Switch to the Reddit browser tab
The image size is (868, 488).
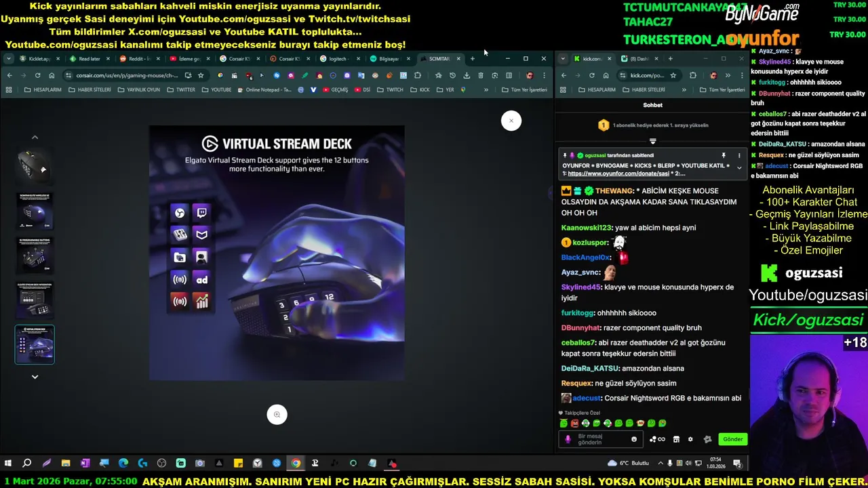pyautogui.click(x=139, y=59)
